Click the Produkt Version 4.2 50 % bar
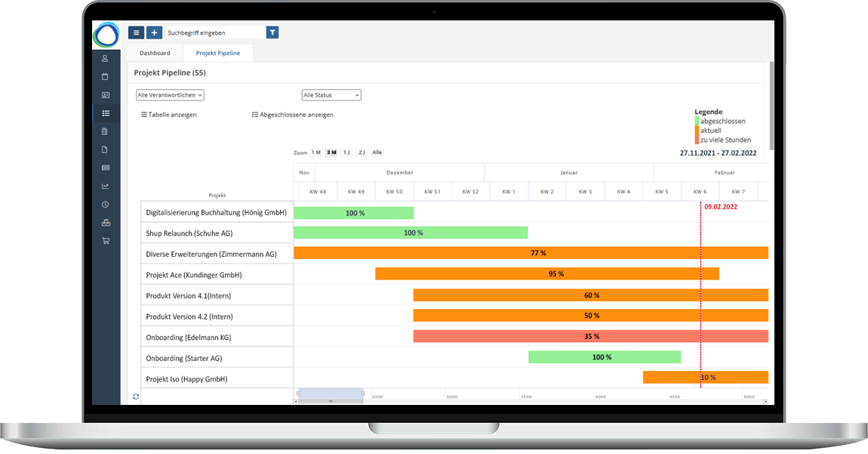Viewport: 868px width, 454px height. [x=591, y=316]
